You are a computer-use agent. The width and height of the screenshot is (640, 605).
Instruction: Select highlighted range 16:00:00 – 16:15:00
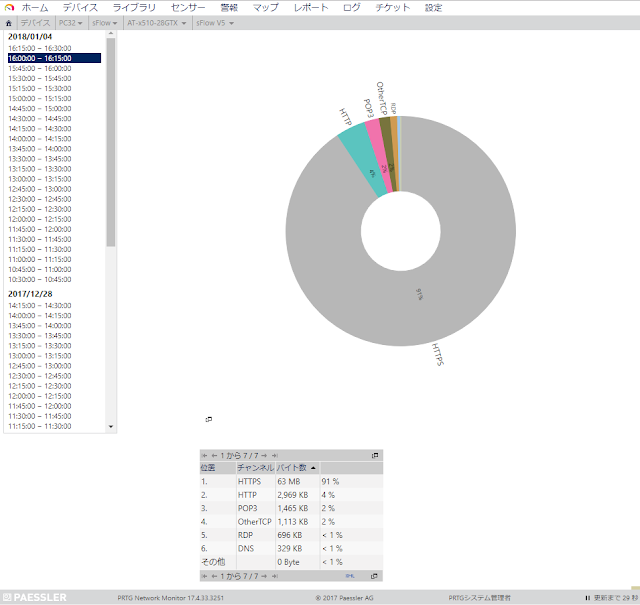(x=54, y=58)
